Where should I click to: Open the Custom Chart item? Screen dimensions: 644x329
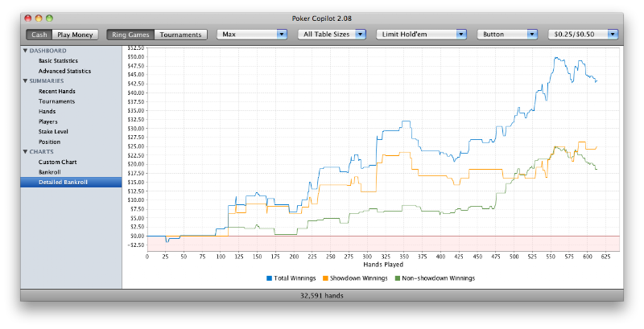click(x=57, y=162)
